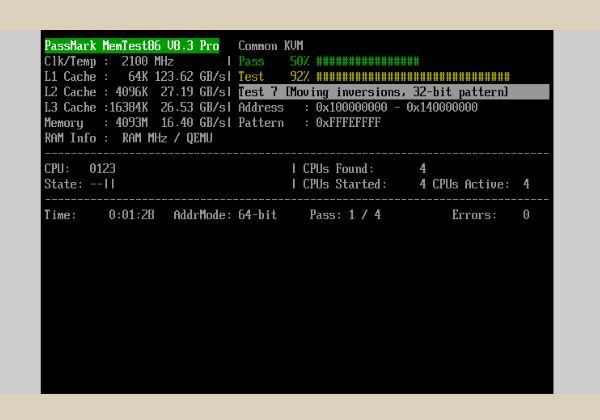Click the CPU: 0123 line
The image size is (600, 420).
[x=80, y=169]
